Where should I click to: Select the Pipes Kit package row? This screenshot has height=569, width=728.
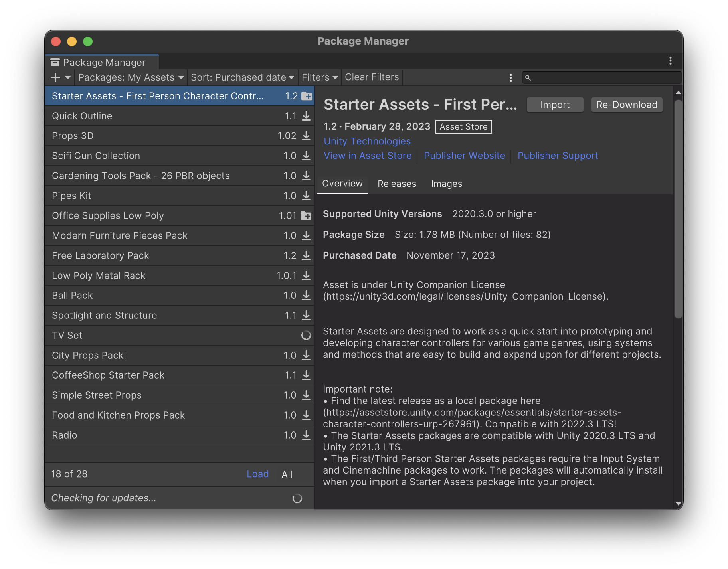pyautogui.click(x=180, y=196)
